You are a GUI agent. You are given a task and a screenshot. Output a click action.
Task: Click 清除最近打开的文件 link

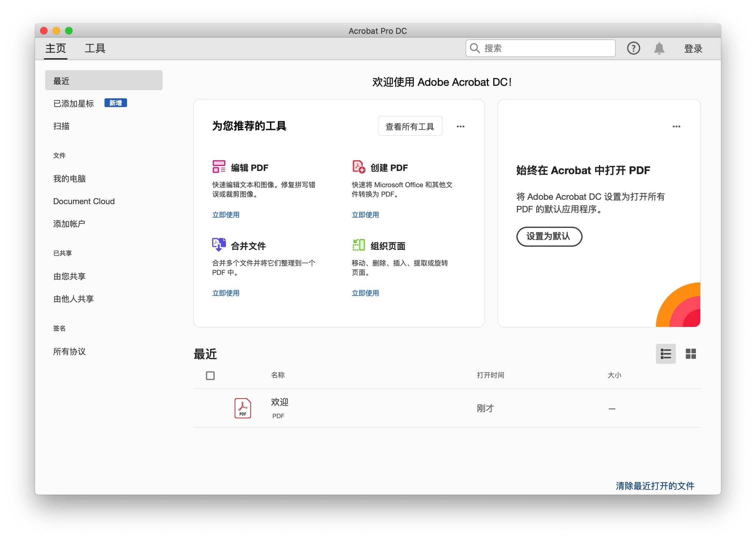(655, 486)
